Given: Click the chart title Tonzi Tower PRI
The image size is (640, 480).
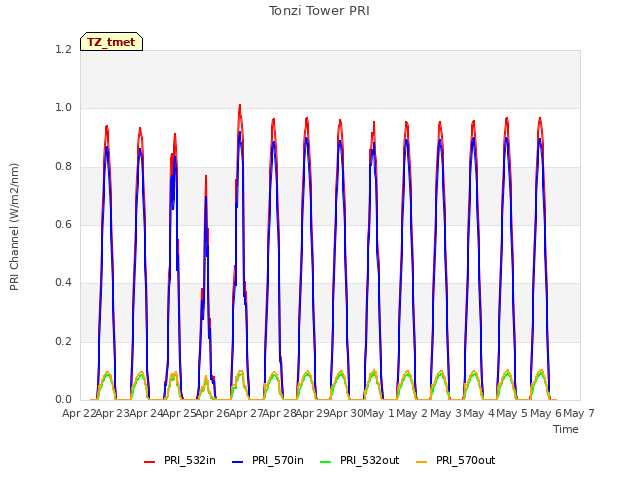Looking at the screenshot, I should pyautogui.click(x=319, y=11).
